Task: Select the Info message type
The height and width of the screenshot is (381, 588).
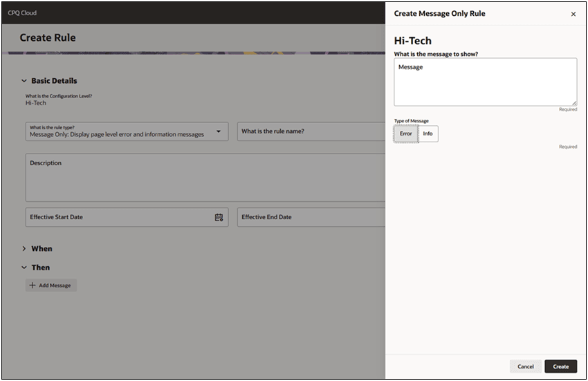Action: 428,133
